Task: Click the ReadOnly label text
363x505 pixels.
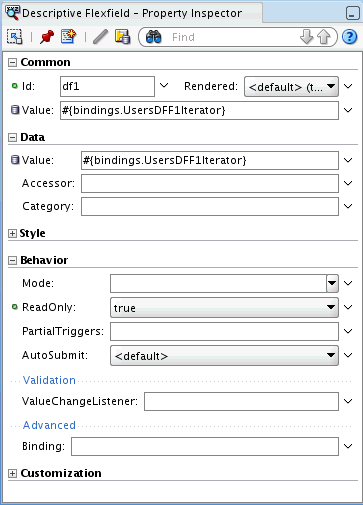Action: pyautogui.click(x=49, y=307)
